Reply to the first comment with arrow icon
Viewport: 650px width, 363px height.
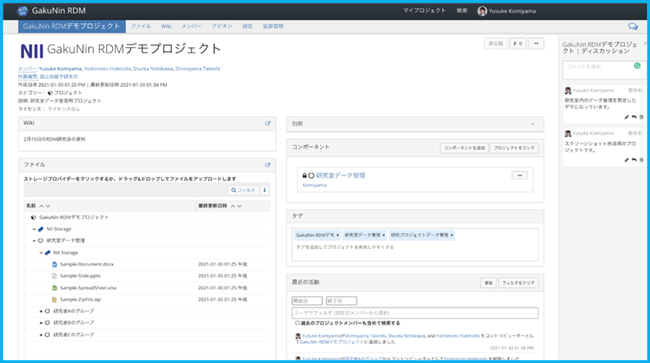[634, 117]
